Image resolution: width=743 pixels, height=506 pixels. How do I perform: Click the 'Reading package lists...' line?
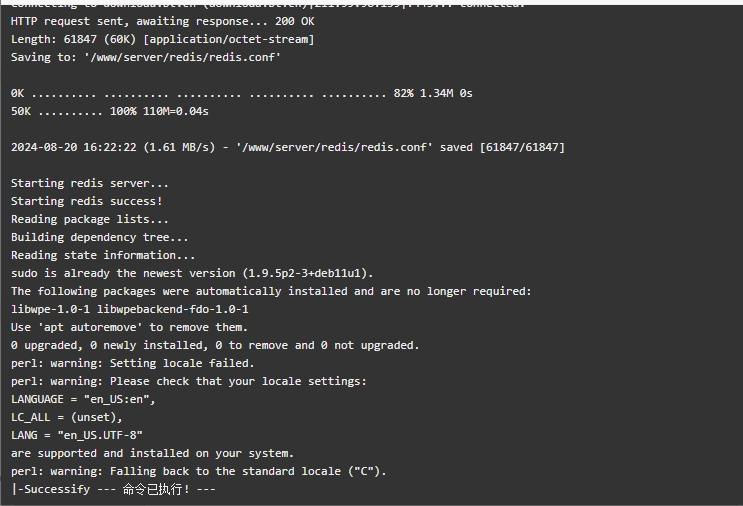[90, 219]
